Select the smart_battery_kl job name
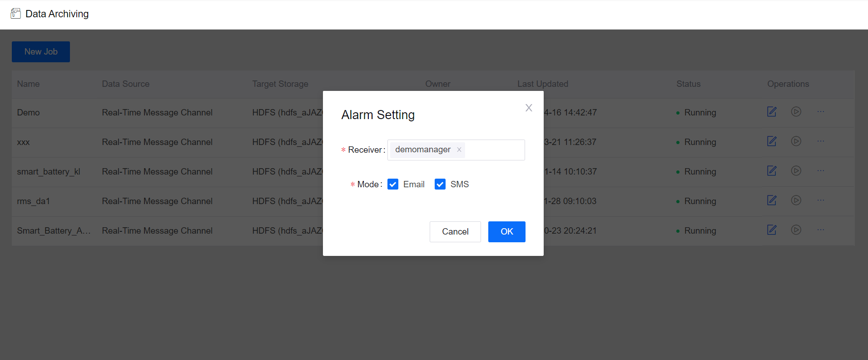Viewport: 868px width, 360px height. [49, 172]
